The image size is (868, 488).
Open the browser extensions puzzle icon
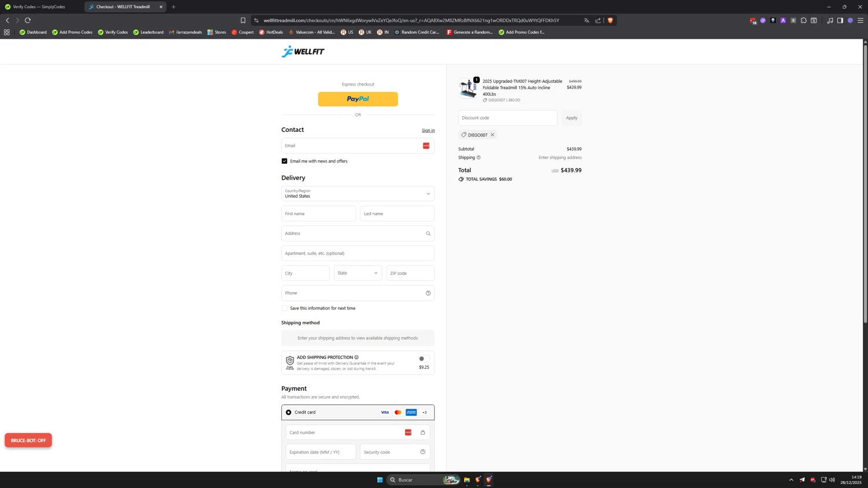click(803, 20)
